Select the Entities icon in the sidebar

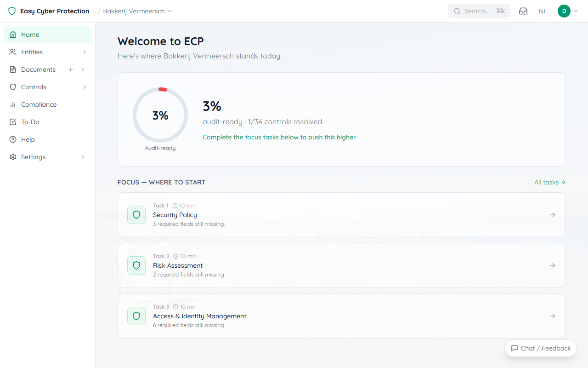tap(13, 52)
